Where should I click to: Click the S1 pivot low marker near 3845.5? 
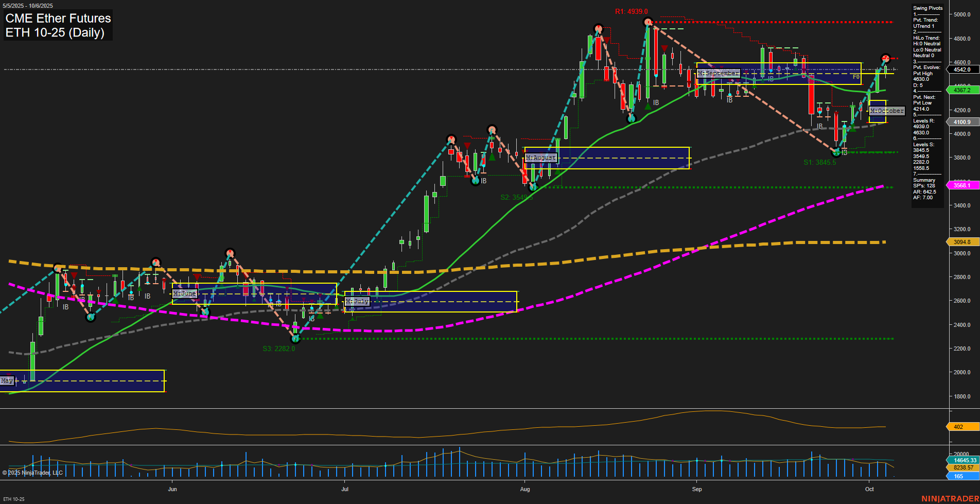click(x=836, y=152)
